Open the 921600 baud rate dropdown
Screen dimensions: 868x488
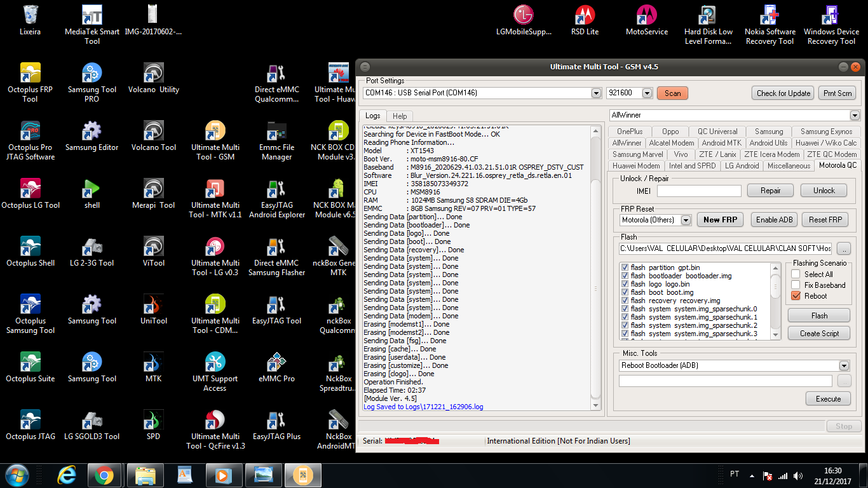pyautogui.click(x=648, y=93)
